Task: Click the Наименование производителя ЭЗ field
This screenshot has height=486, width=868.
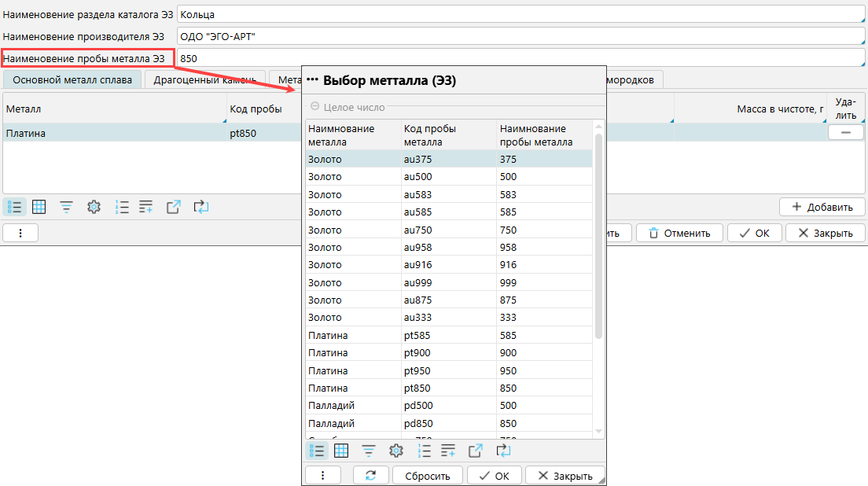Action: coord(519,36)
